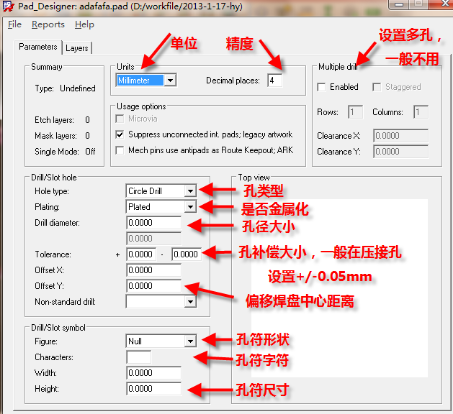Click the Pad Designer title bar icon
This screenshot has width=453, height=414.
tap(8, 7)
